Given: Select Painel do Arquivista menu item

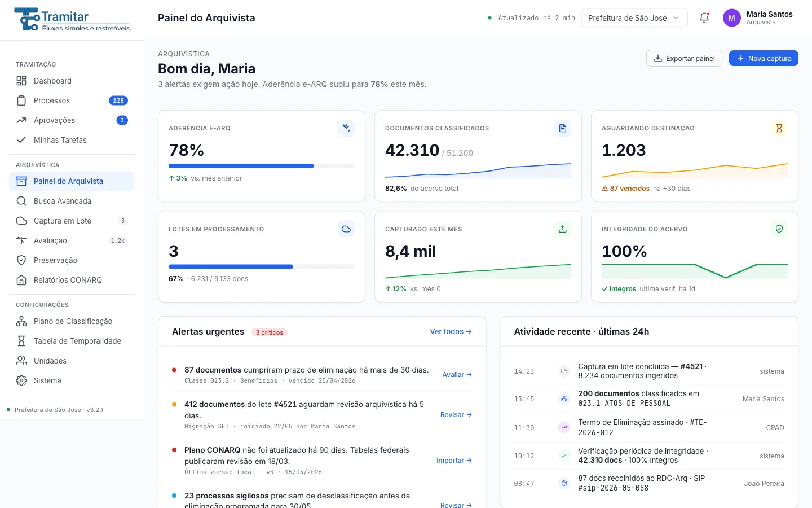Looking at the screenshot, I should pos(72,181).
